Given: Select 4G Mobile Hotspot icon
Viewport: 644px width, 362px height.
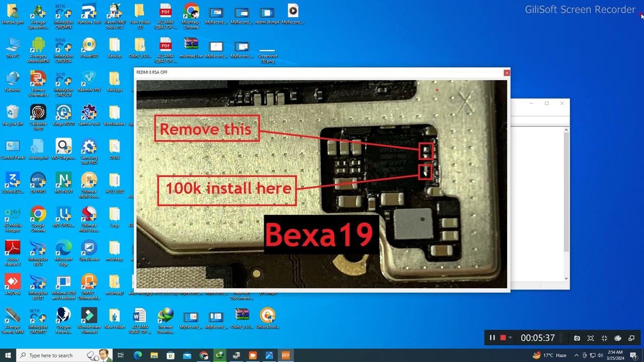Looking at the screenshot, I should pyautogui.click(x=13, y=219).
